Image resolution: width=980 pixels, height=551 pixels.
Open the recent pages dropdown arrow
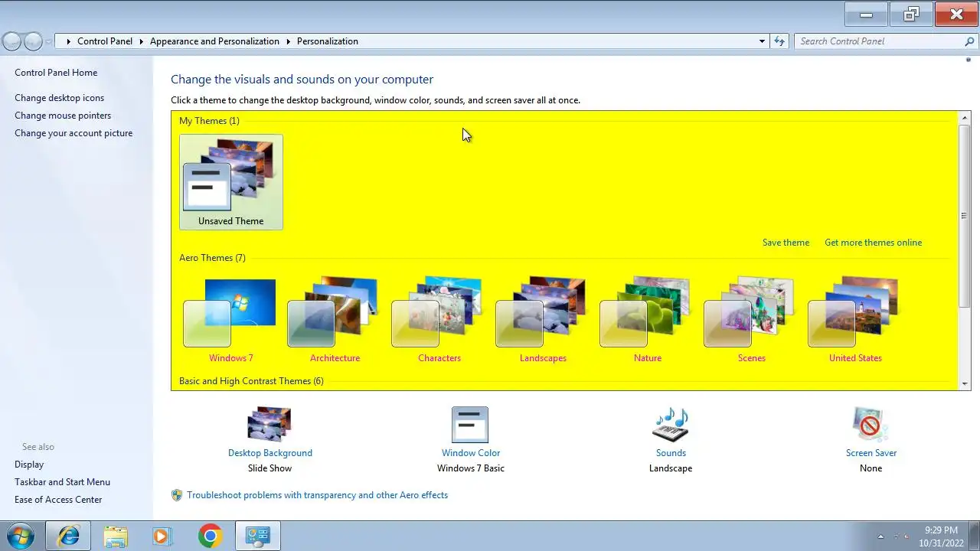[49, 42]
